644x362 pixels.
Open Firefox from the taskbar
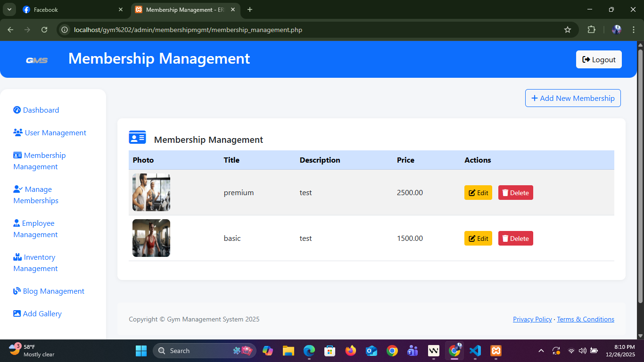pyautogui.click(x=351, y=351)
